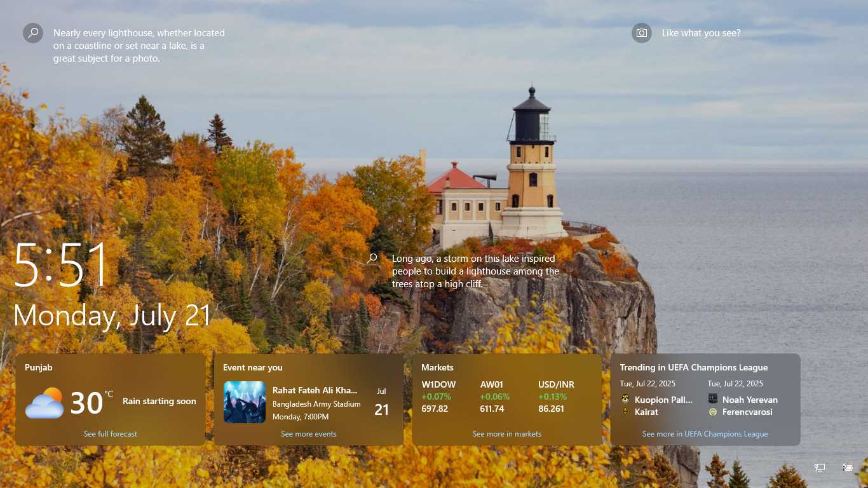This screenshot has width=868, height=488.
Task: Click the Event near you heading
Action: (253, 367)
